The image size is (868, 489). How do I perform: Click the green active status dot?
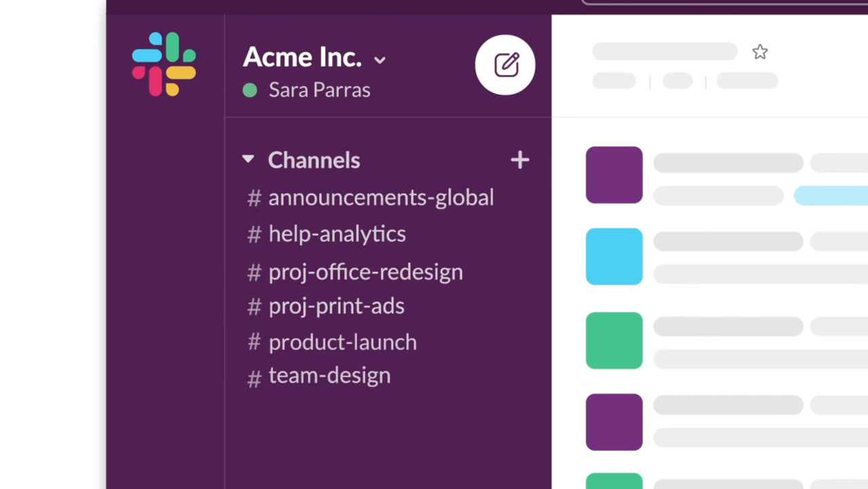[x=250, y=90]
